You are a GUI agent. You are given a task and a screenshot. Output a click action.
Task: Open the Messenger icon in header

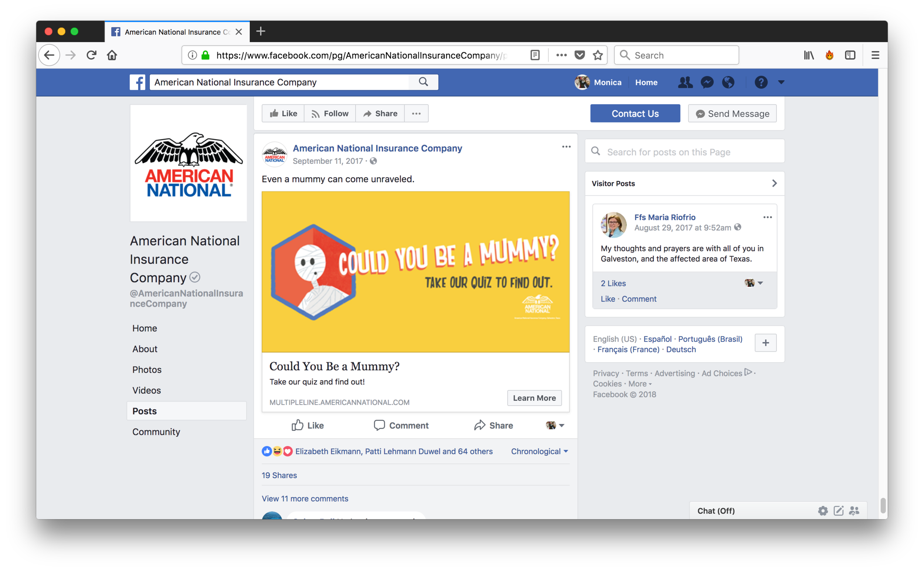click(707, 82)
